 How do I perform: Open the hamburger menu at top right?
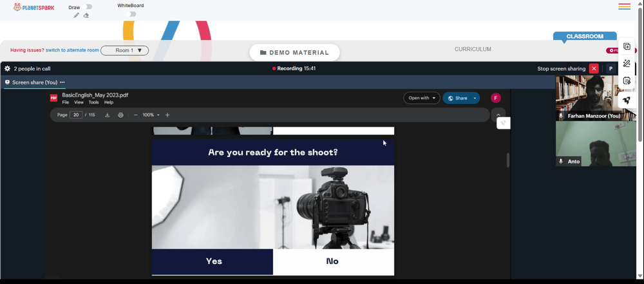[x=624, y=6]
